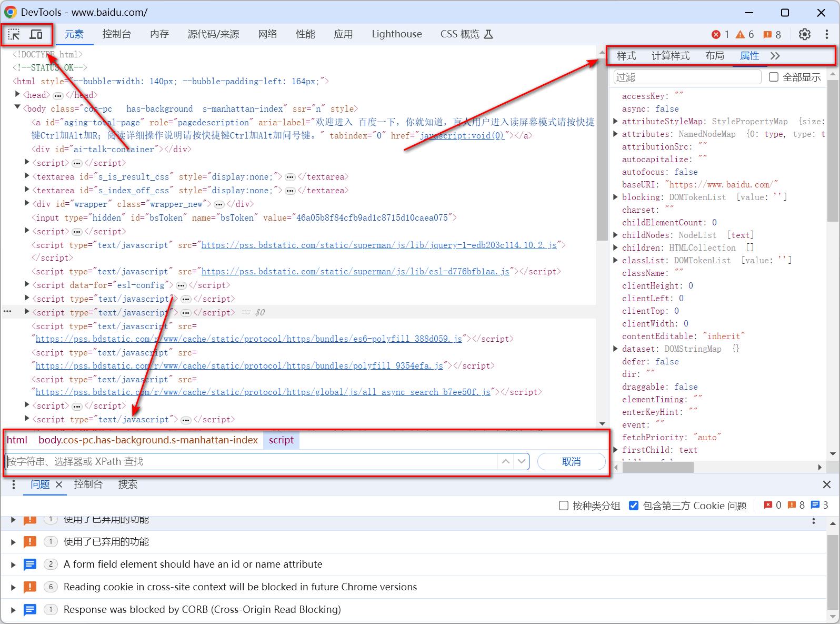This screenshot has width=840, height=624.
Task: Expand the classList DOMTokenList property
Action: 615,260
